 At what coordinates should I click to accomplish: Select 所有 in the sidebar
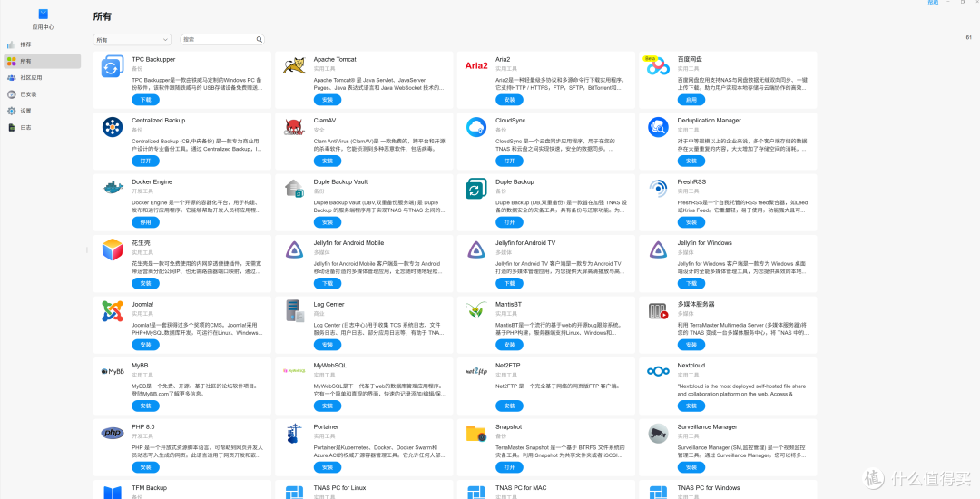(x=42, y=61)
